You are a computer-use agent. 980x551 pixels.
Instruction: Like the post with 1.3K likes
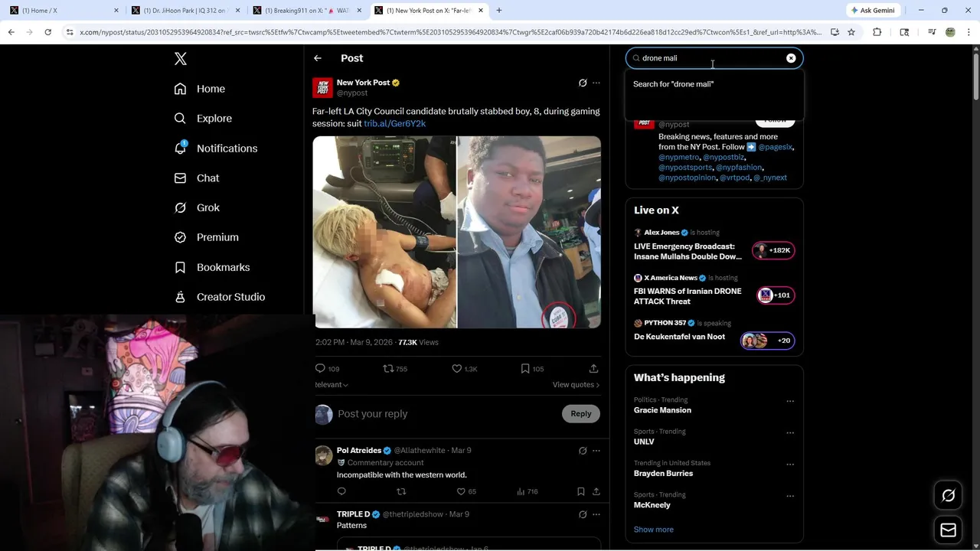tap(465, 369)
